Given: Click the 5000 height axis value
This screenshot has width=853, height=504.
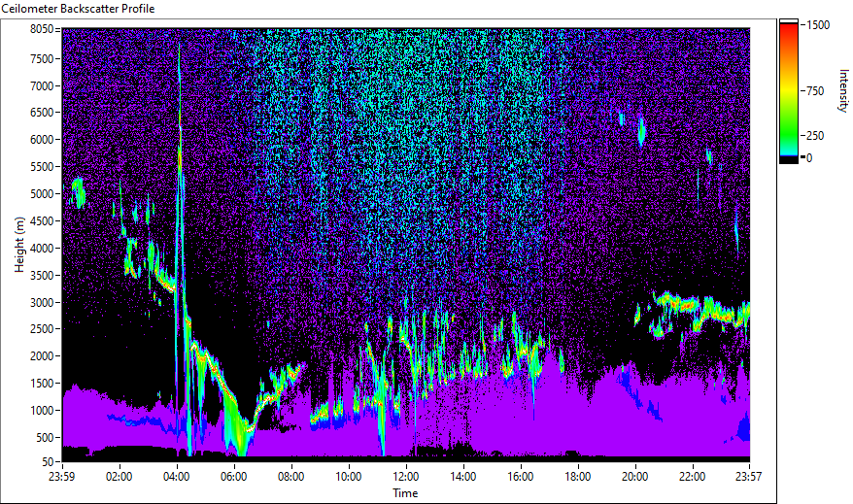Looking at the screenshot, I should [x=42, y=194].
